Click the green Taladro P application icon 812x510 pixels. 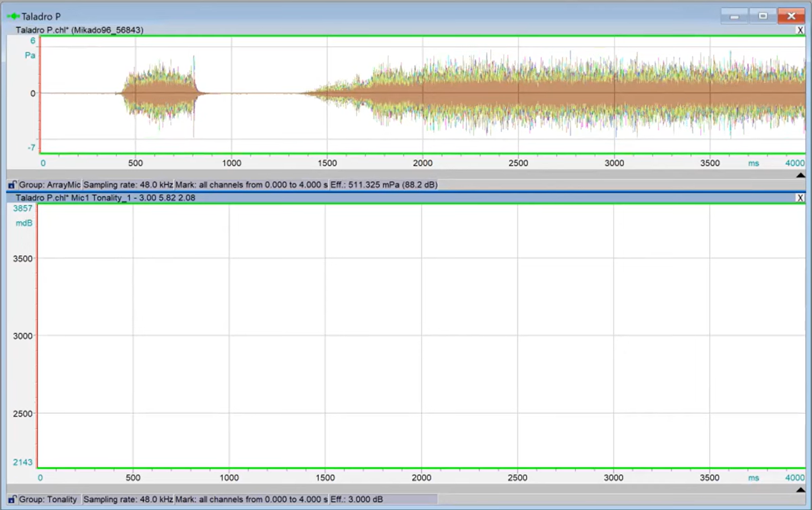point(13,16)
